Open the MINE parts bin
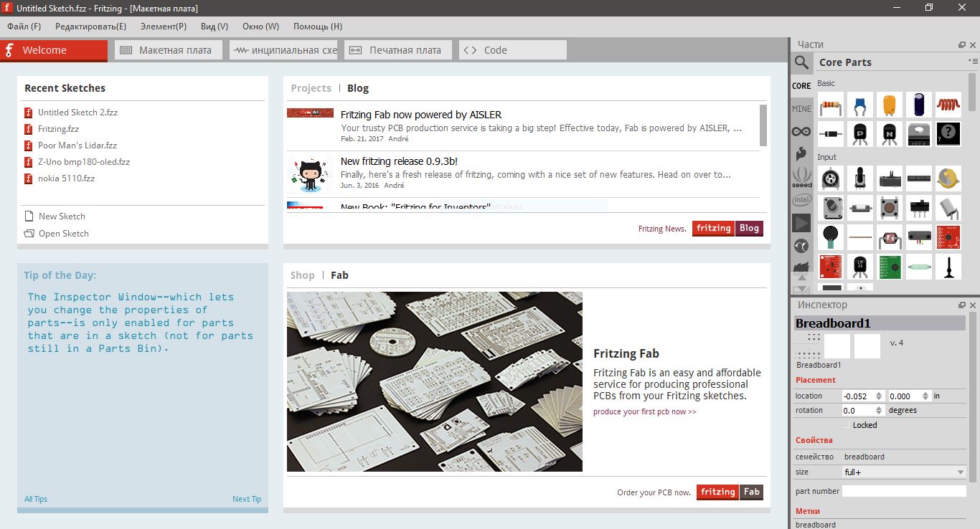 pyautogui.click(x=801, y=109)
